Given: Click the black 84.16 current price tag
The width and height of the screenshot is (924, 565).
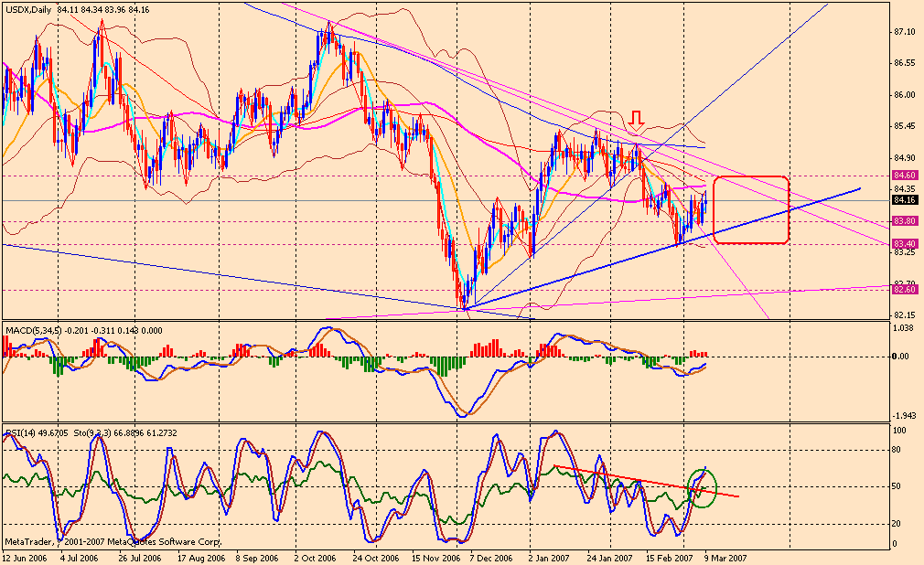Looking at the screenshot, I should pyautogui.click(x=905, y=199).
